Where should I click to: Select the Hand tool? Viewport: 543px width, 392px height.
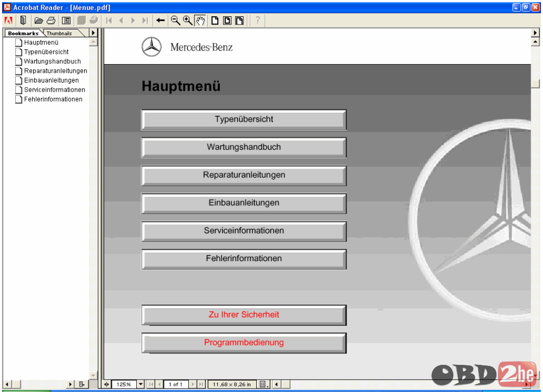click(x=200, y=21)
